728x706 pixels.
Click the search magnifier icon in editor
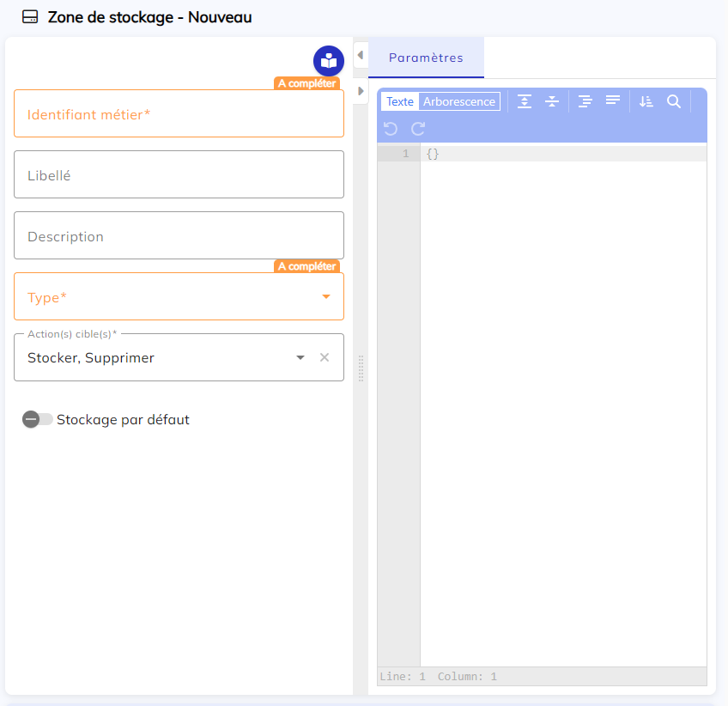click(x=674, y=101)
